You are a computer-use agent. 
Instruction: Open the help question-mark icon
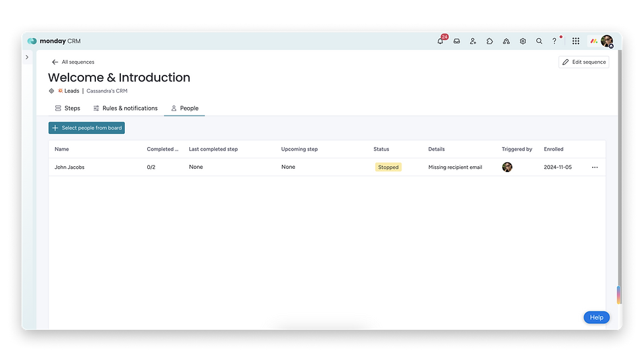pyautogui.click(x=555, y=41)
